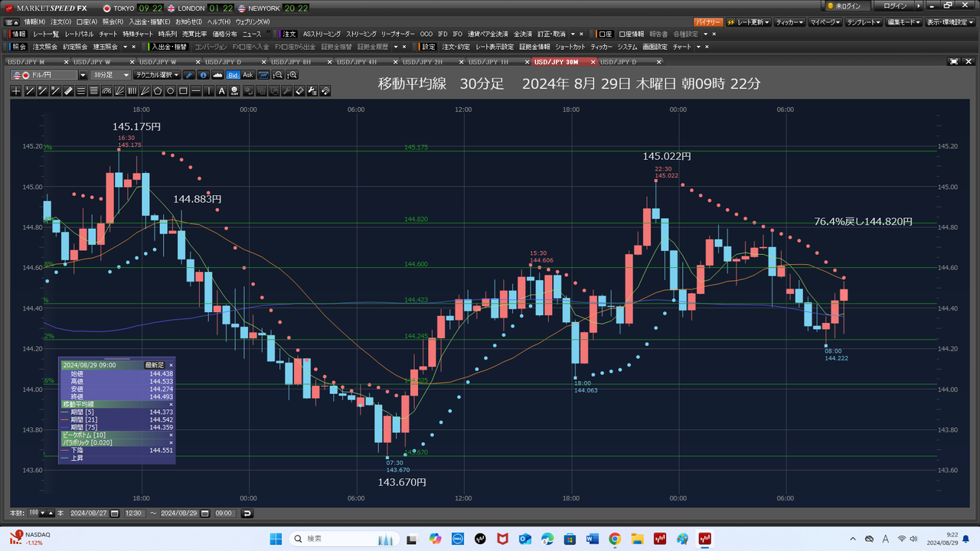The height and width of the screenshot is (551, 980).
Task: Click the orange バイナリー button
Action: [707, 21]
